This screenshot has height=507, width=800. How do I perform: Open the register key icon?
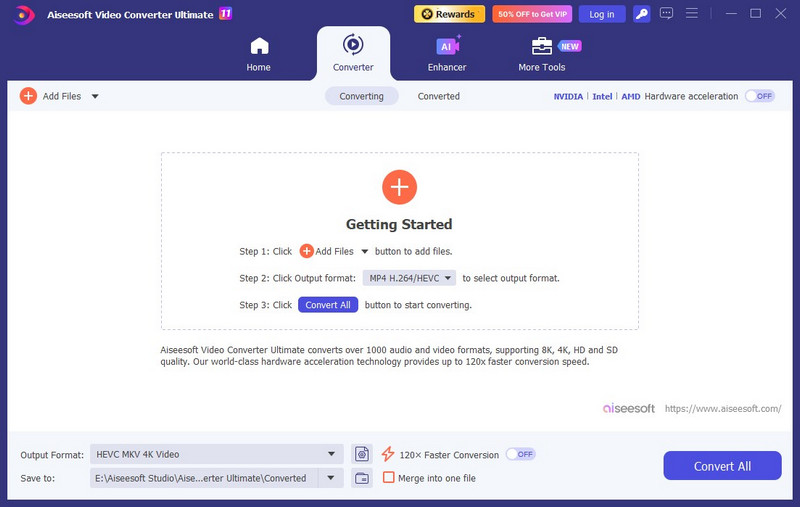641,14
